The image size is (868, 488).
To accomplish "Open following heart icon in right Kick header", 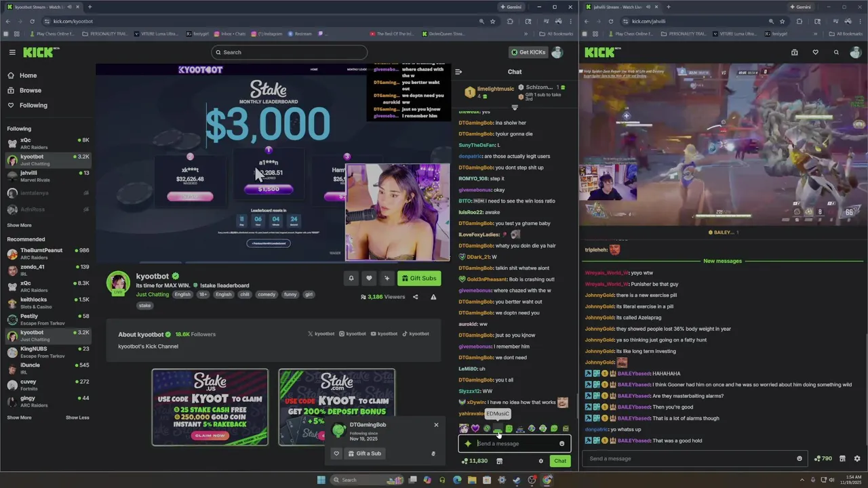I will [815, 52].
